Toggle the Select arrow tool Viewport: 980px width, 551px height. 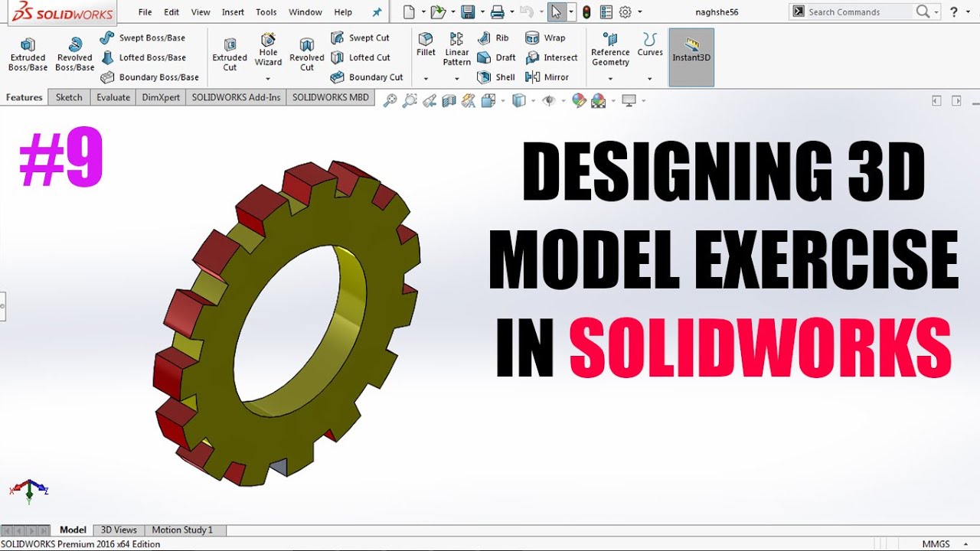click(x=556, y=12)
